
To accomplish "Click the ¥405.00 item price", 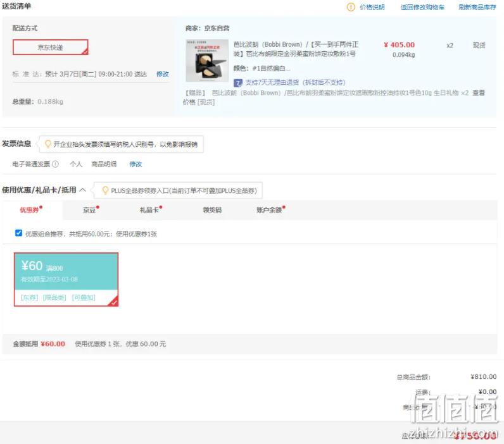I will (x=400, y=45).
